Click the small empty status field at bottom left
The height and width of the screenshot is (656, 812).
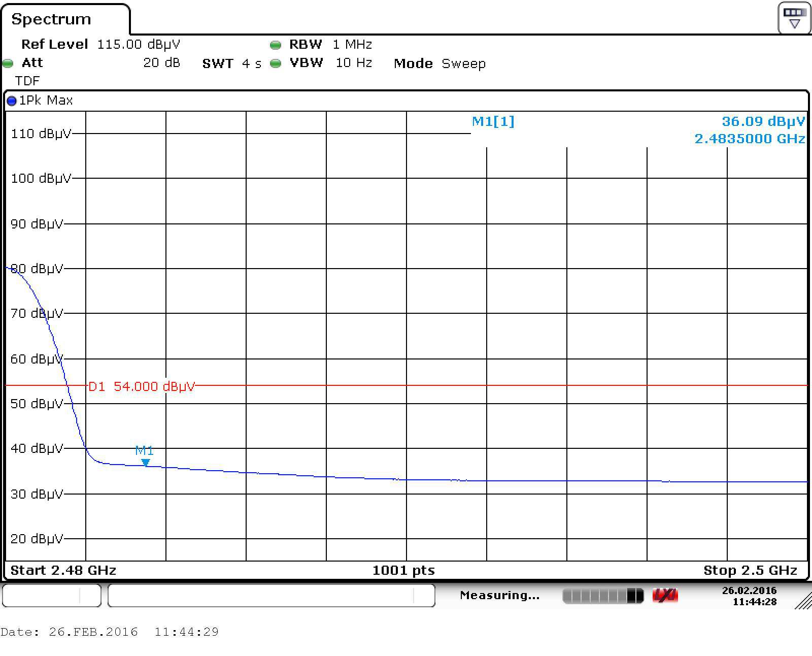52,595
